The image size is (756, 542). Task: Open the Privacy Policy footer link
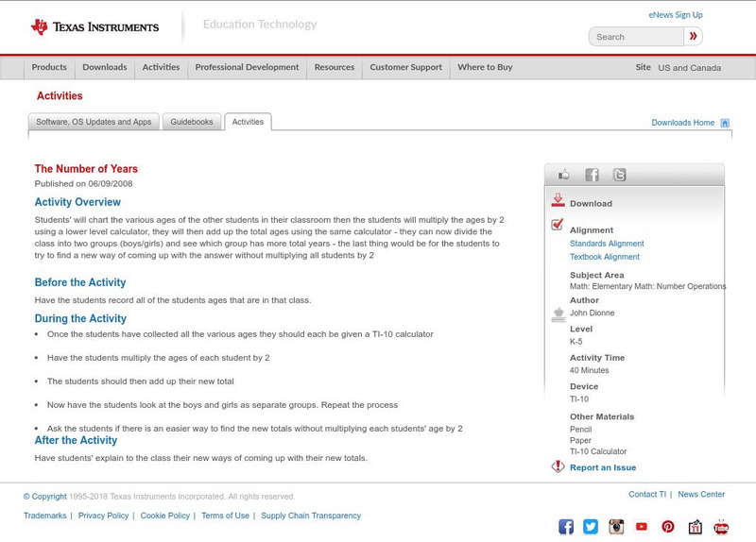[103, 516]
